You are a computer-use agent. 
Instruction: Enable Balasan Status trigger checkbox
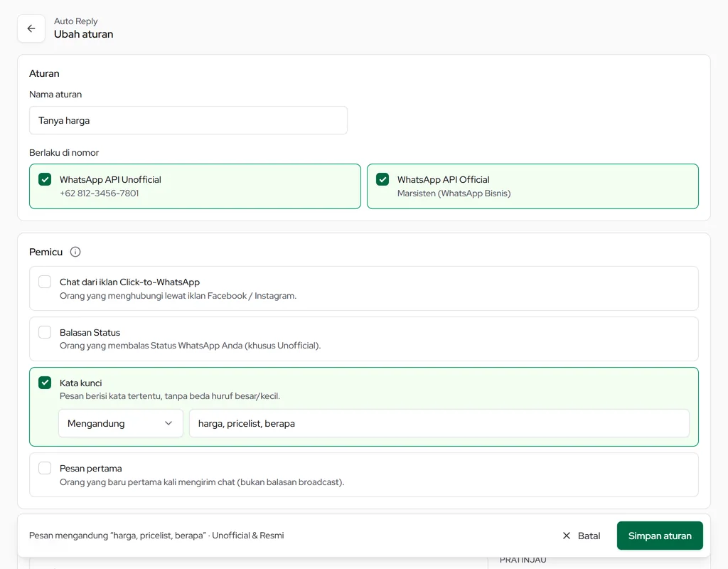[45, 332]
